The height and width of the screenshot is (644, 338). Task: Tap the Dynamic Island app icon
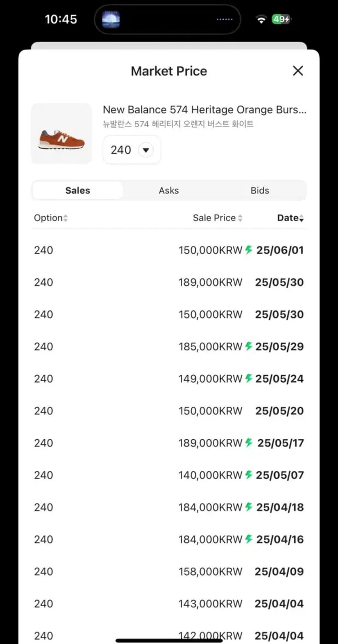point(111,19)
